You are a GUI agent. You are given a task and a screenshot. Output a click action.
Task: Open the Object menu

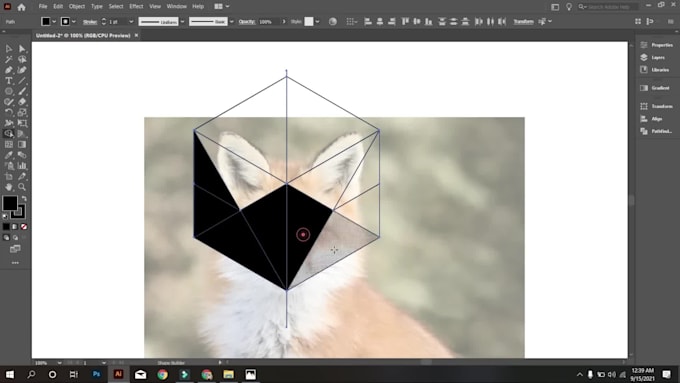(x=77, y=7)
